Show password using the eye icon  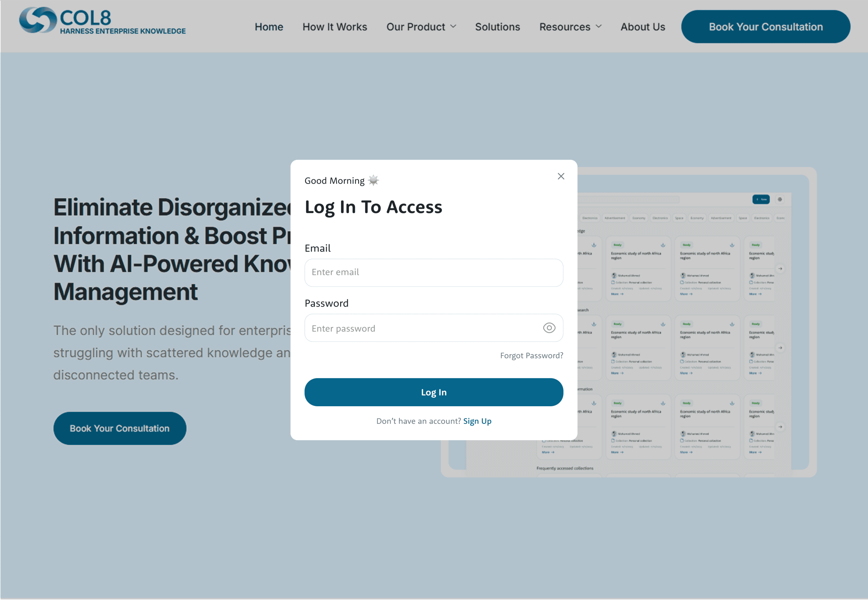(549, 328)
